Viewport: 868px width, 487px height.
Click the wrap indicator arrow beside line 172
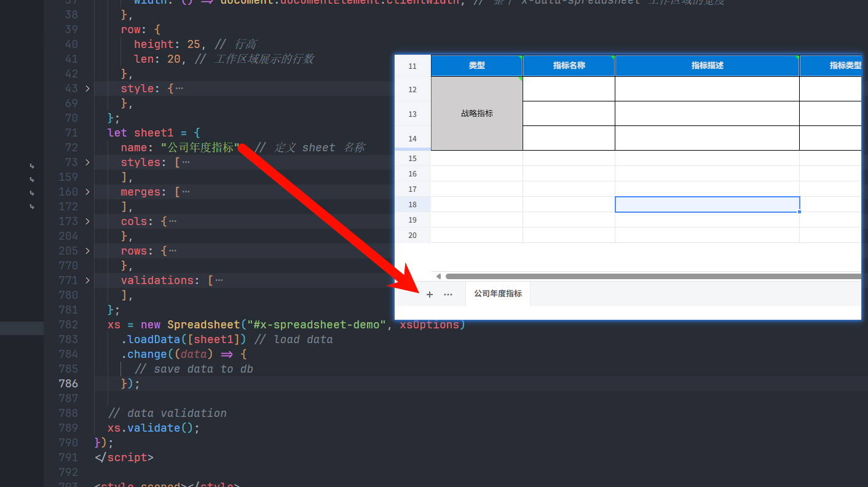point(31,206)
